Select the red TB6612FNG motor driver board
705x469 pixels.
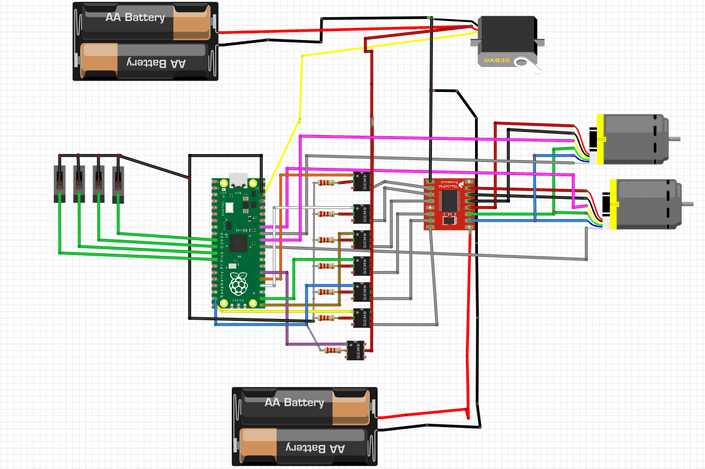[450, 204]
